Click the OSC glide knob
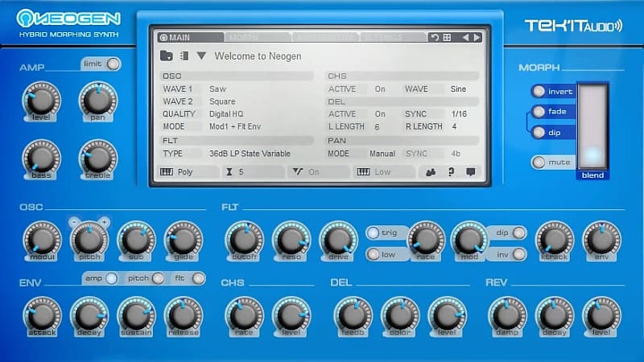The image size is (644, 362). click(x=184, y=240)
